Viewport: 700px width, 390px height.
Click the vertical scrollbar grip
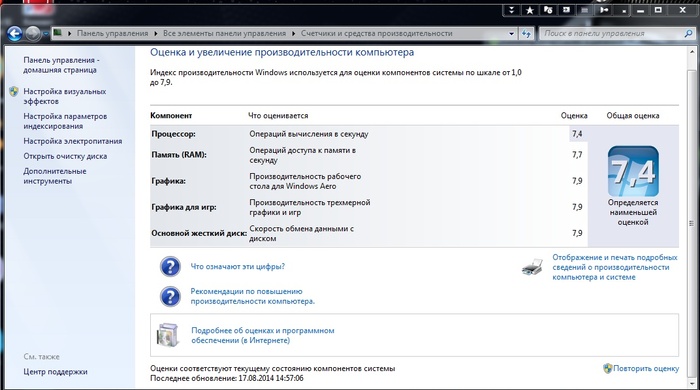[692, 224]
